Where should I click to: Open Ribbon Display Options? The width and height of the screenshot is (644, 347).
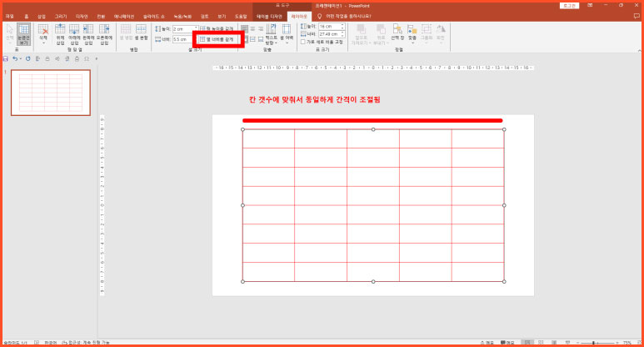click(590, 5)
